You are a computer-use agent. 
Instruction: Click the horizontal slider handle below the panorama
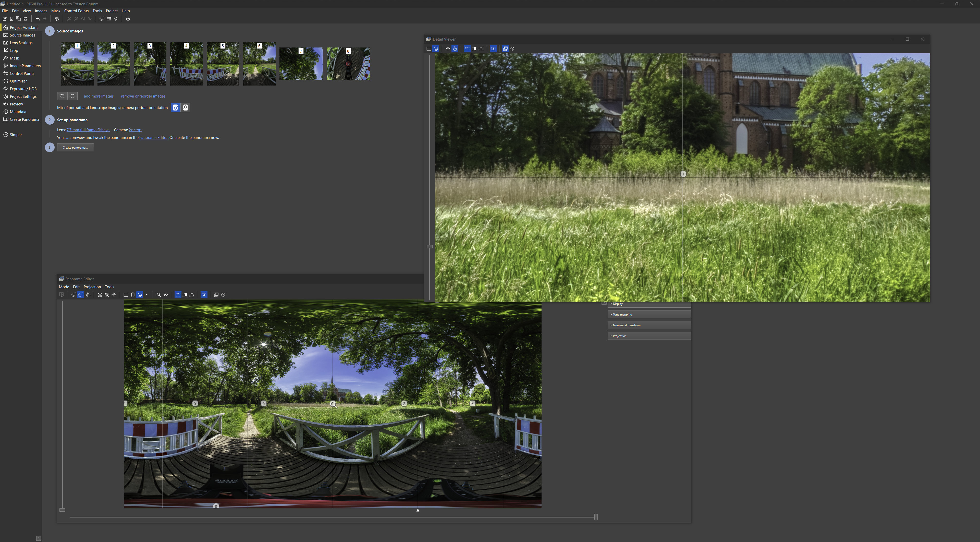click(x=596, y=517)
